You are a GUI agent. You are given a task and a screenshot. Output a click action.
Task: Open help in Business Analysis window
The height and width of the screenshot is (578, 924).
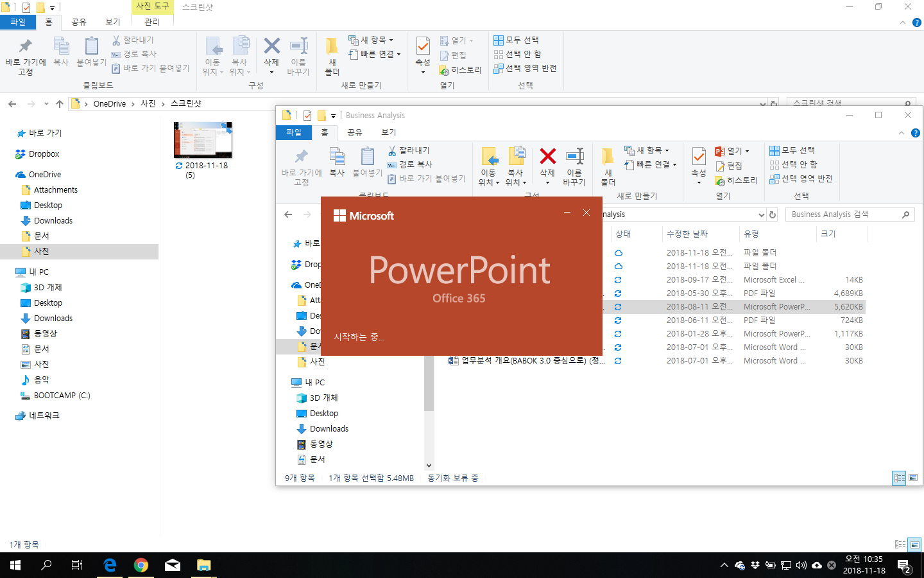point(916,133)
